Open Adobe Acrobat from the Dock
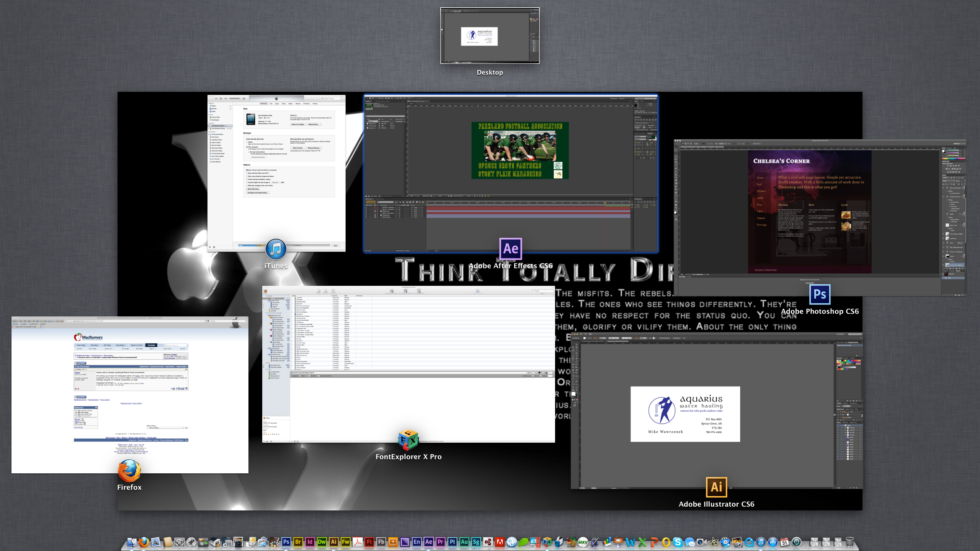Image resolution: width=980 pixels, height=551 pixels. [358, 542]
